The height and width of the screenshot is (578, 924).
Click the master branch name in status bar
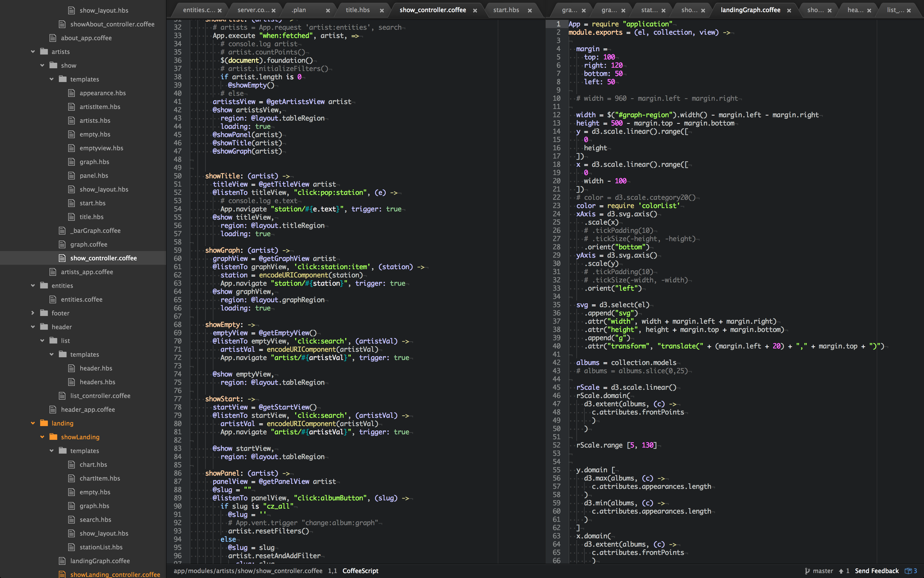coord(823,571)
